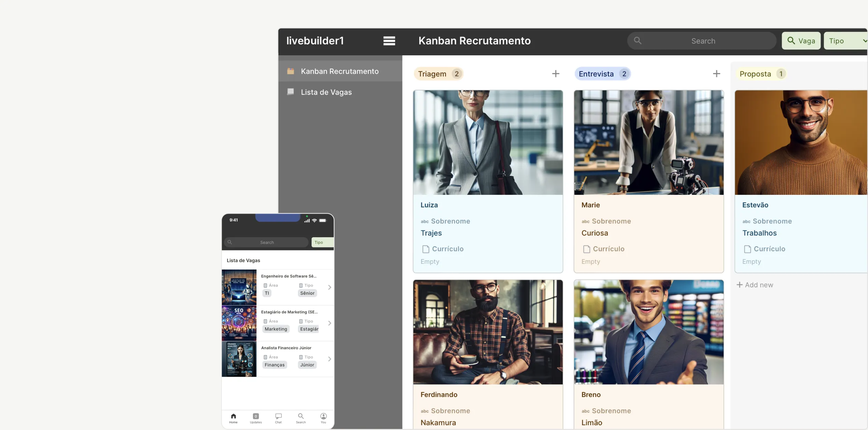
Task: Click the name Ferdinando on the card
Action: coord(439,395)
